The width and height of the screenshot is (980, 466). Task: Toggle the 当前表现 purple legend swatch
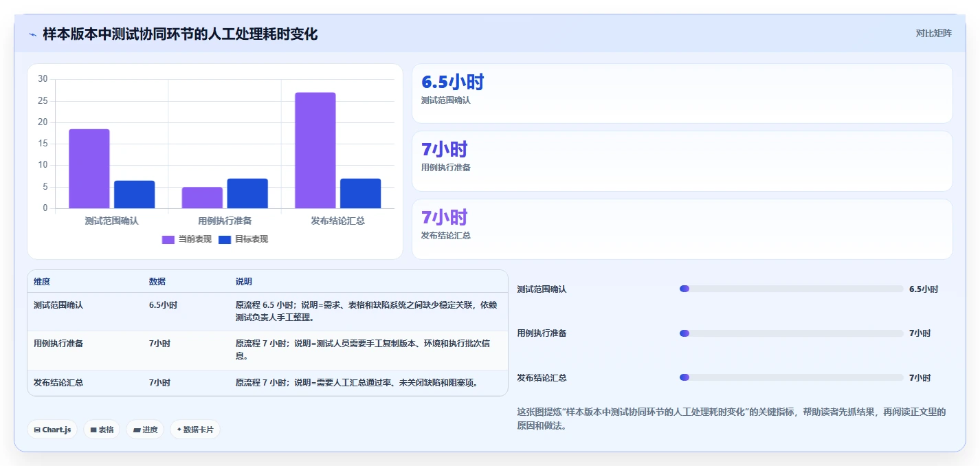[x=168, y=239]
